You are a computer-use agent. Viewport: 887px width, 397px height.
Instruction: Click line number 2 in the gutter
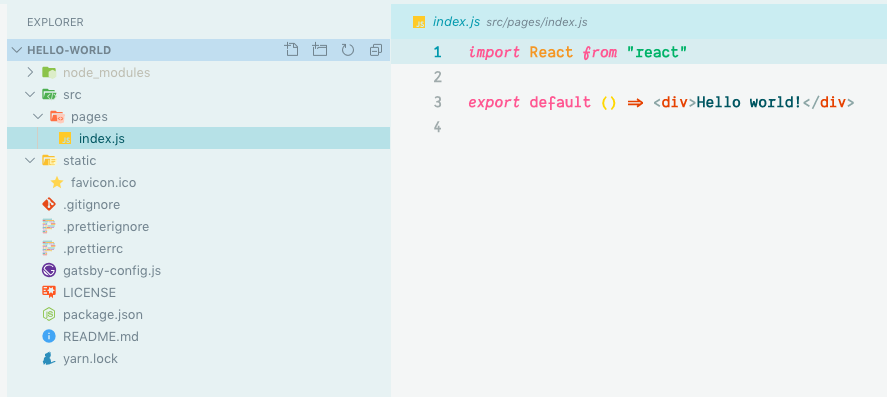[x=437, y=77]
